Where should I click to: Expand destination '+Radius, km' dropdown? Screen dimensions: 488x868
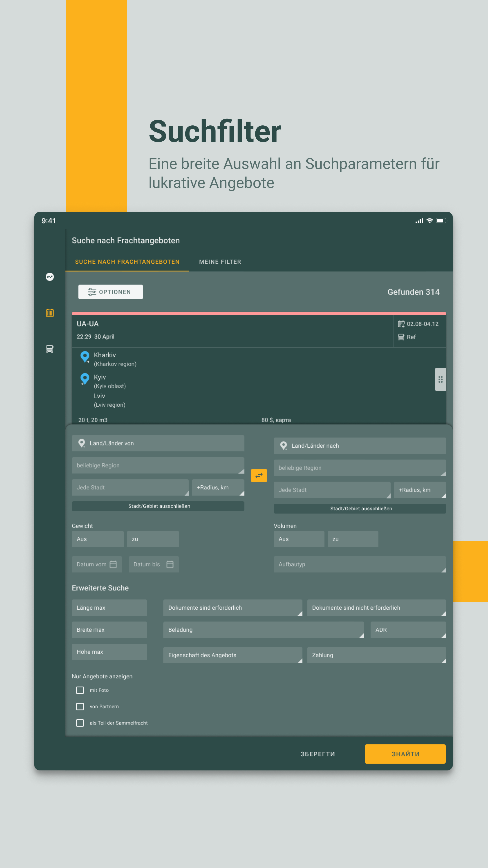coord(420,490)
